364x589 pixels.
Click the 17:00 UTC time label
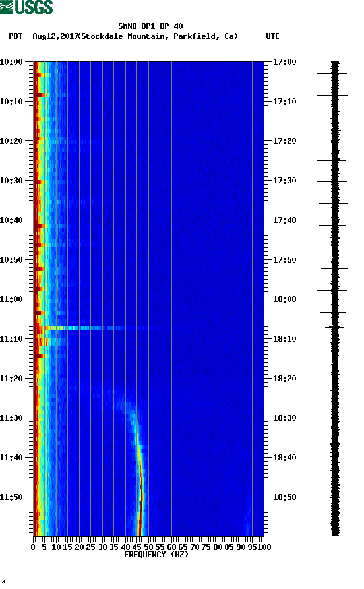(x=284, y=62)
